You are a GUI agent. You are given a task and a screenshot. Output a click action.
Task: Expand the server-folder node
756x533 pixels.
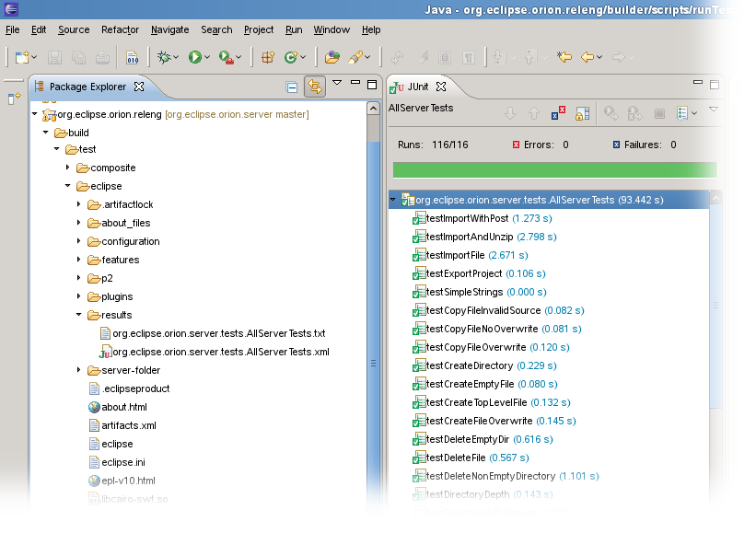[x=78, y=370]
